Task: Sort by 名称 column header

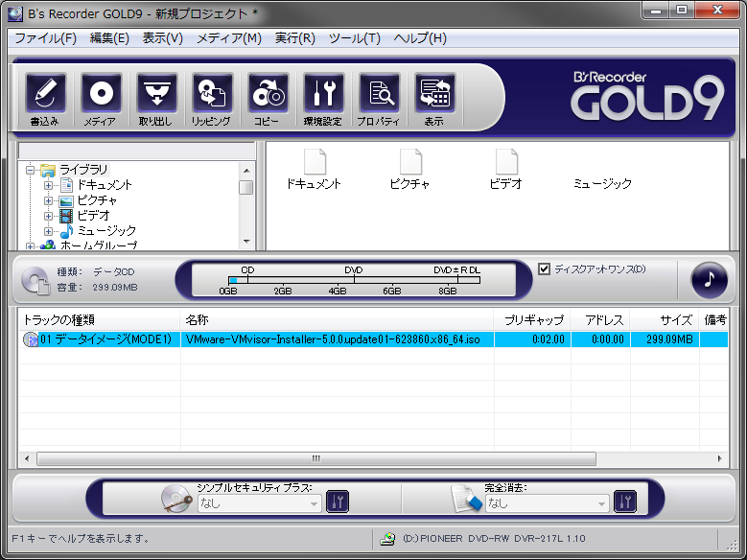Action: (x=337, y=320)
